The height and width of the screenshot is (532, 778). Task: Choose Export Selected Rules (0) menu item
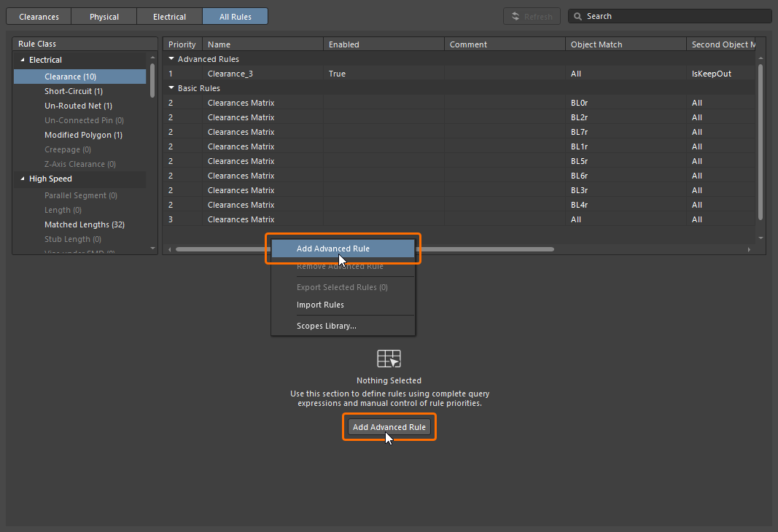(343, 287)
